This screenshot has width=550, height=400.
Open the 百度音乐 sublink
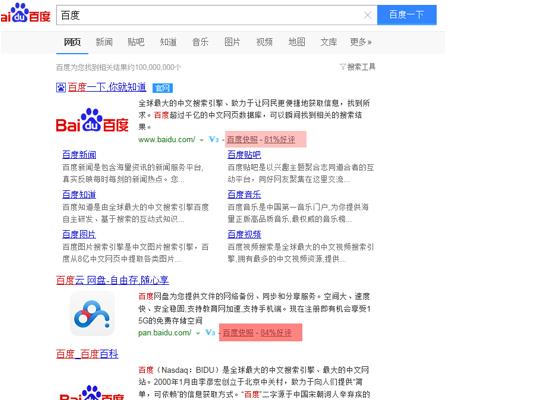pyautogui.click(x=244, y=194)
